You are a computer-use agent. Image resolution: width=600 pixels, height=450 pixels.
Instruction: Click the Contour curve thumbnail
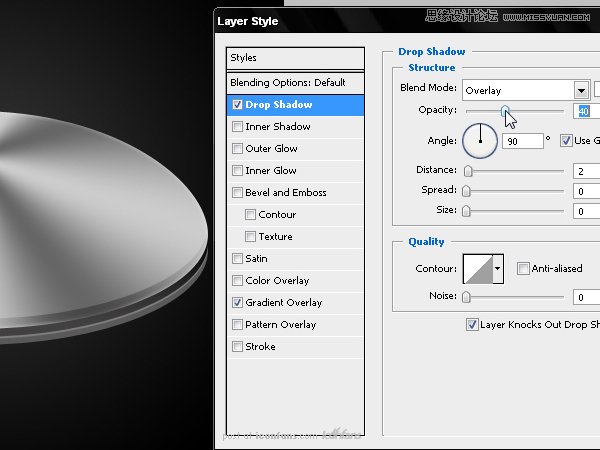pos(478,269)
